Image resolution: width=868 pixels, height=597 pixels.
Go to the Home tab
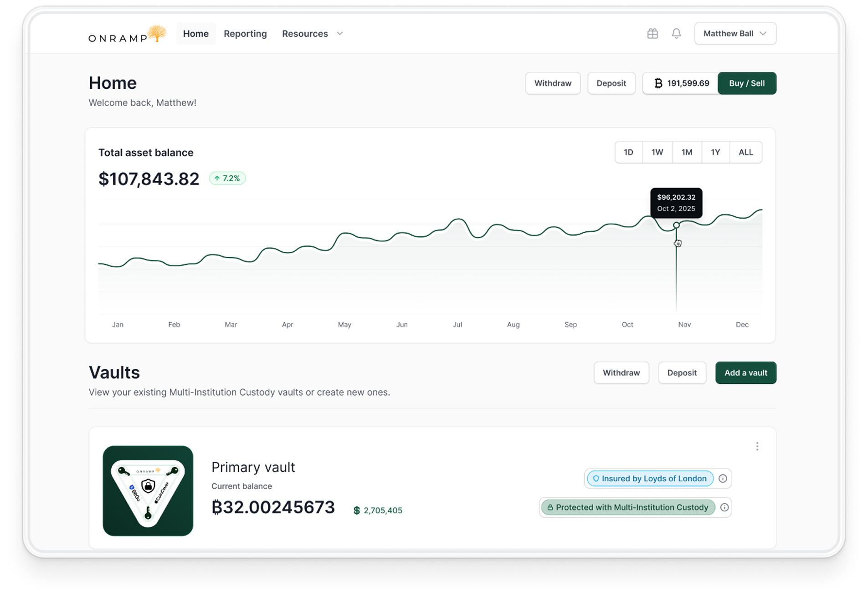pyautogui.click(x=196, y=34)
